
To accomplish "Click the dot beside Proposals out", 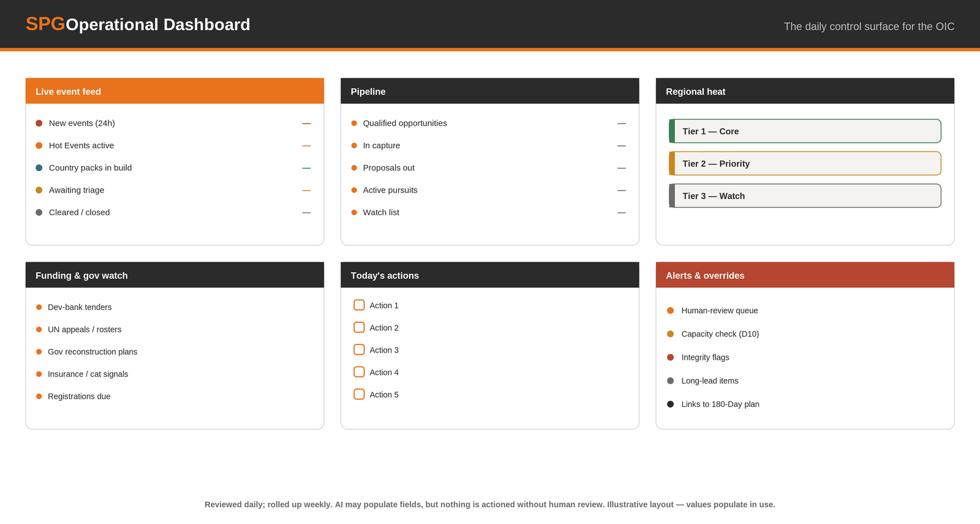I will pyautogui.click(x=354, y=168).
